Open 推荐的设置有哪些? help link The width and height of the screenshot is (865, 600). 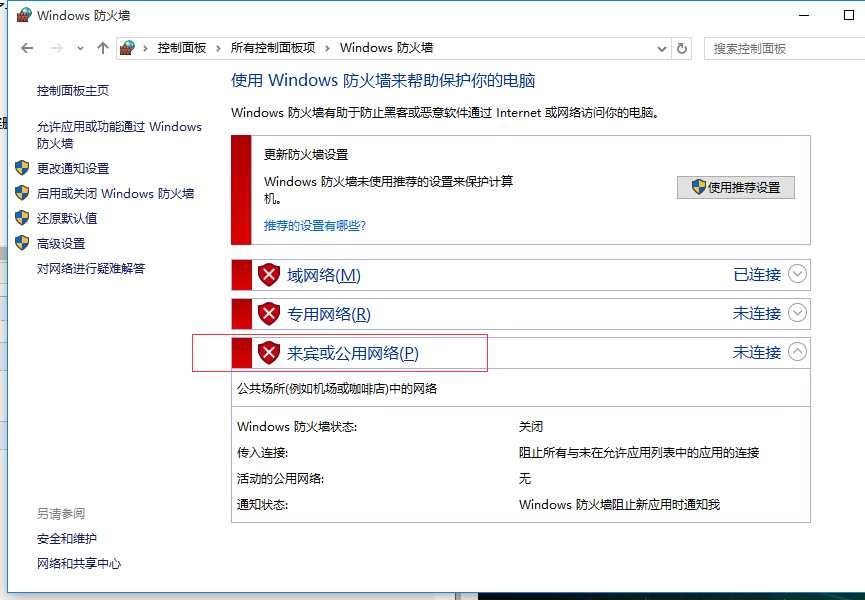[315, 226]
